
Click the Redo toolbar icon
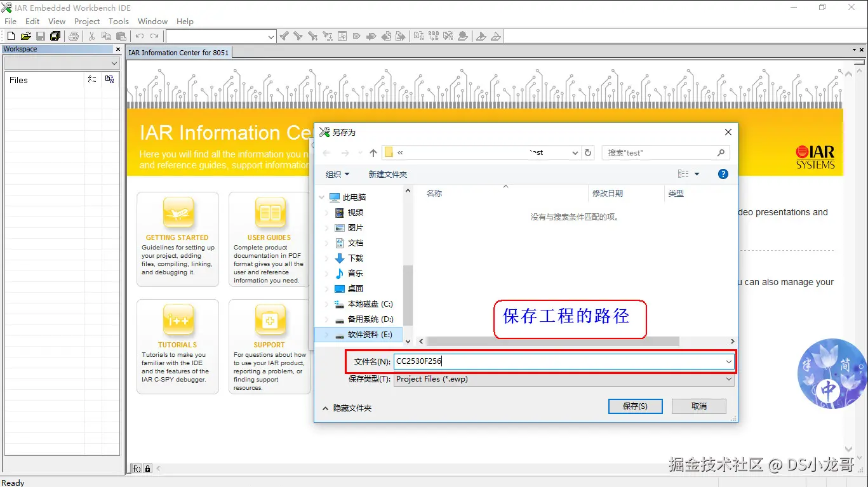[x=154, y=36]
